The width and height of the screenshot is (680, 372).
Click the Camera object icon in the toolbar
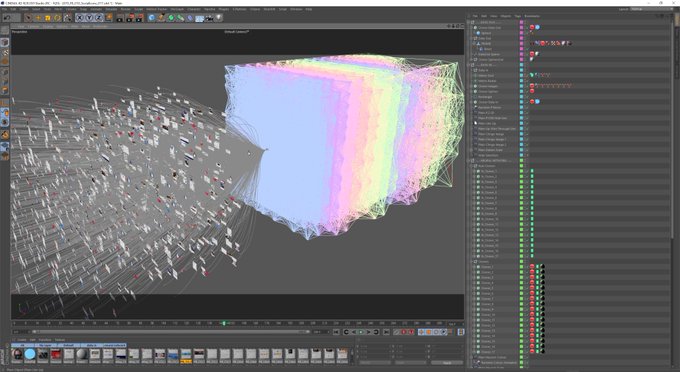[x=209, y=18]
